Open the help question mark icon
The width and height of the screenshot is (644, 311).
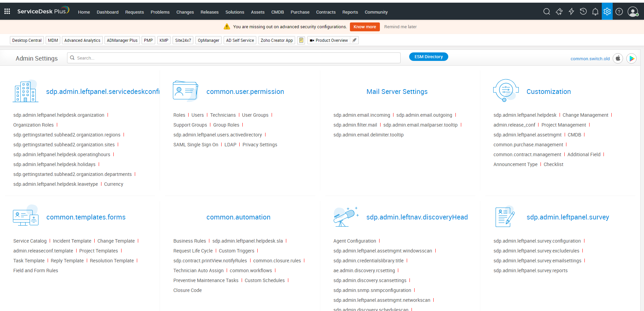[x=619, y=12]
